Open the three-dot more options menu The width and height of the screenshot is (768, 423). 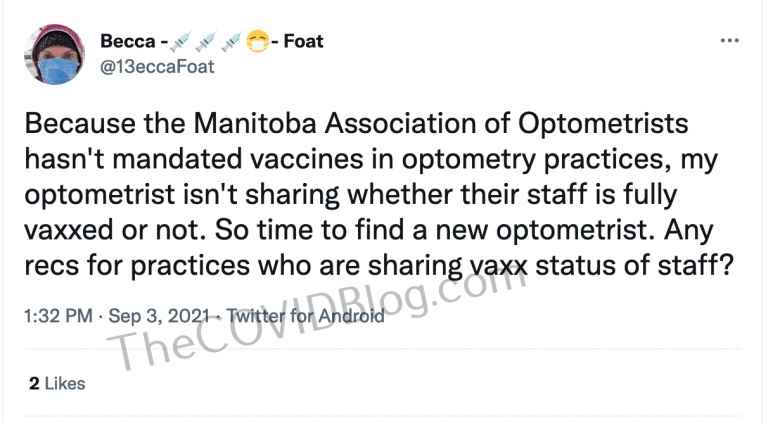click(x=729, y=41)
